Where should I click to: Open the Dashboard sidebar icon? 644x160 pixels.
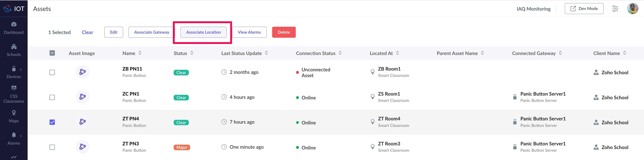pyautogui.click(x=14, y=24)
